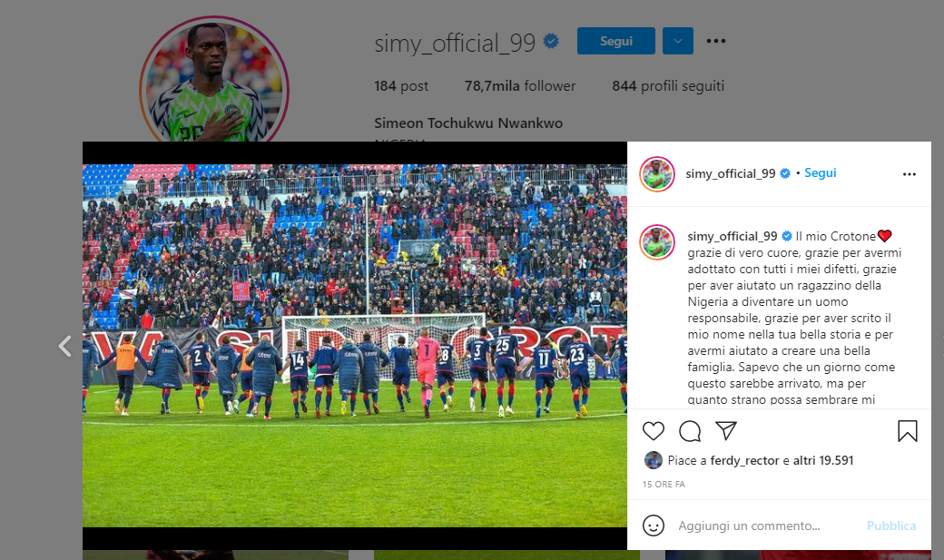The height and width of the screenshot is (560, 944).
Task: Open 78,7mila follower list
Action: pyautogui.click(x=520, y=86)
